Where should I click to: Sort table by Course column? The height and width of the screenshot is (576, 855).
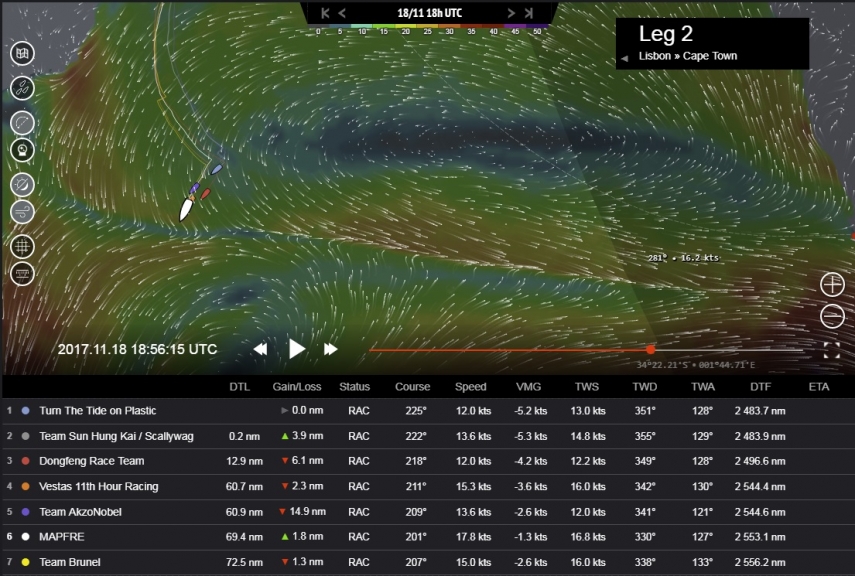(x=412, y=387)
